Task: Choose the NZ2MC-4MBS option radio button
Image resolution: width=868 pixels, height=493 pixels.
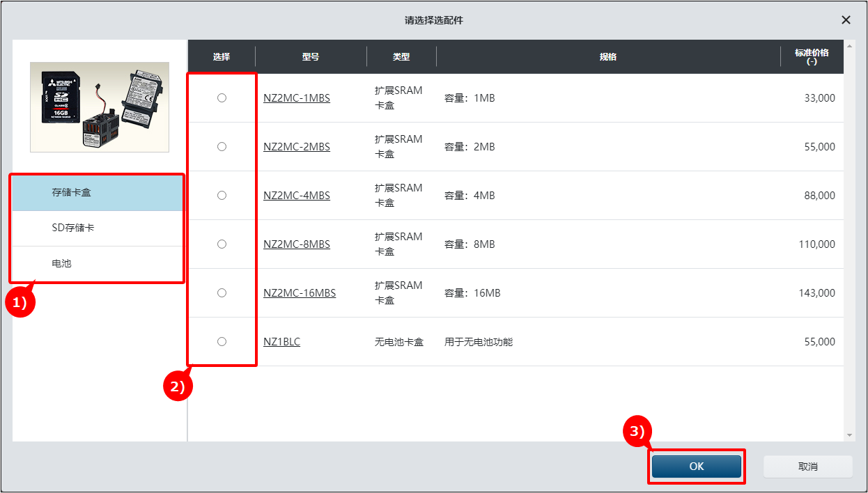Action: [x=222, y=196]
